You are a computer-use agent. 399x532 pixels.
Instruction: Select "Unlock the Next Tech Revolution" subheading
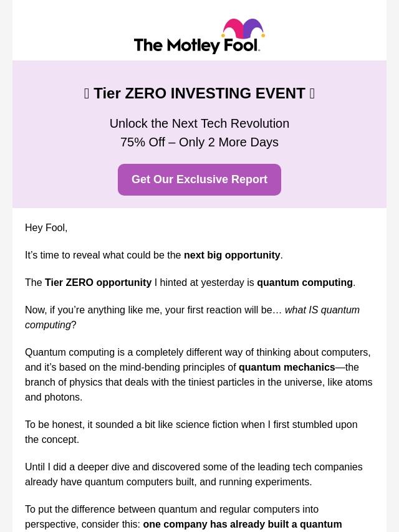coord(199,123)
